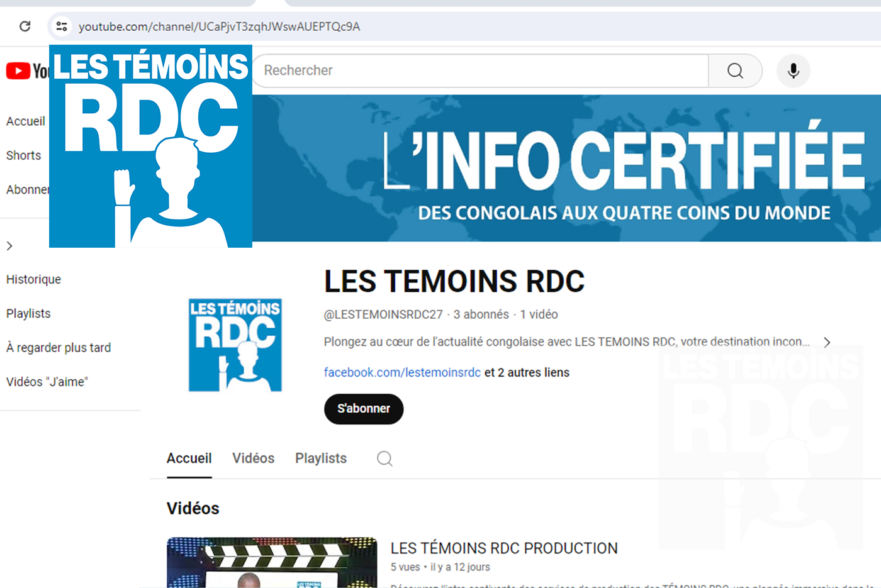Click the magnifying glass search button
Screen dimensions: 881x588
pos(735,70)
